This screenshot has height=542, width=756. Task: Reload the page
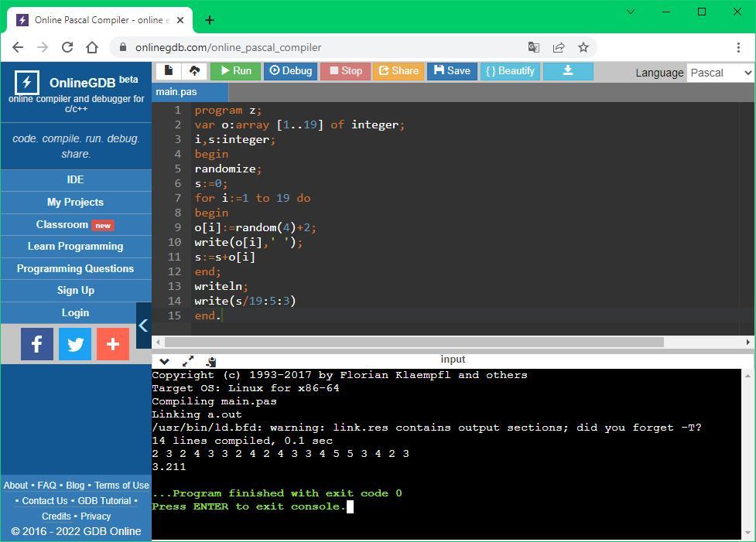click(x=67, y=47)
